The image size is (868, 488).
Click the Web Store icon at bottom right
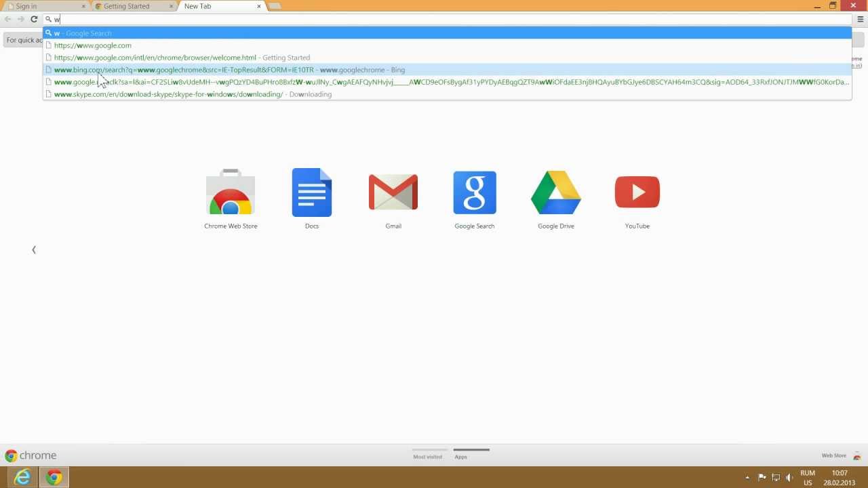[x=857, y=455]
